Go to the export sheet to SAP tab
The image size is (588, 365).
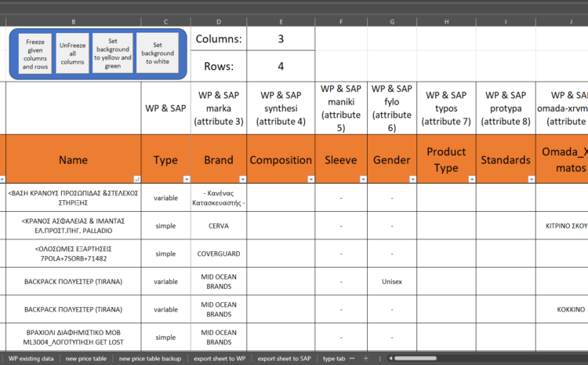point(285,359)
